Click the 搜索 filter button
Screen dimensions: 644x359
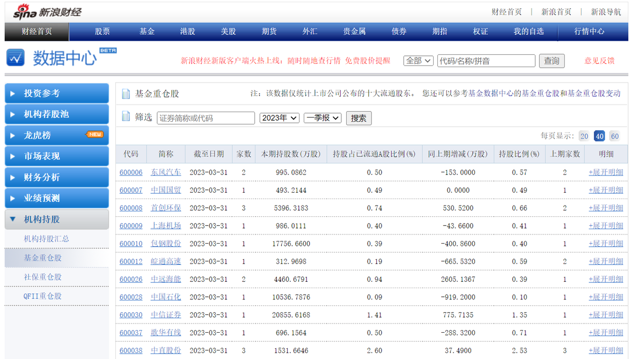(x=358, y=118)
